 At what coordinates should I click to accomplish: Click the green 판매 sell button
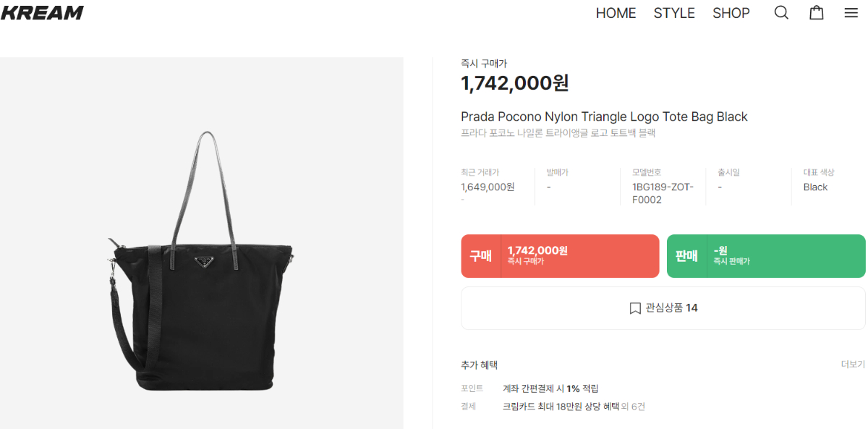tap(766, 256)
